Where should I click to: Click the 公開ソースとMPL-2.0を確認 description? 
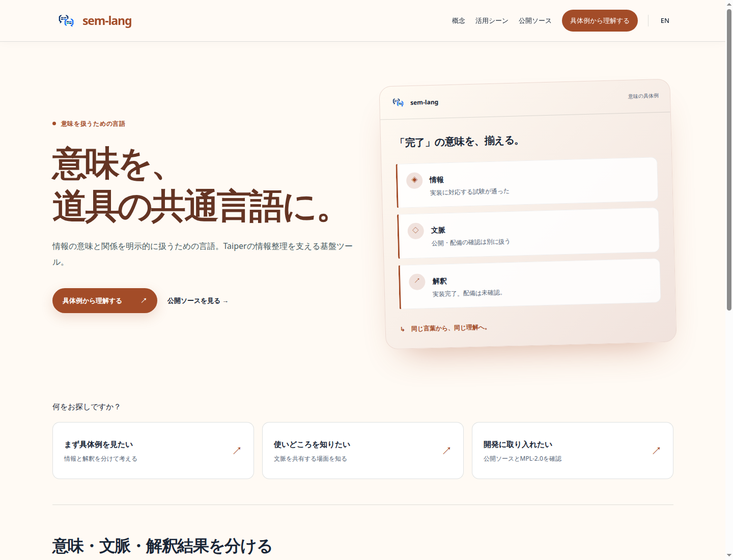coord(522,459)
